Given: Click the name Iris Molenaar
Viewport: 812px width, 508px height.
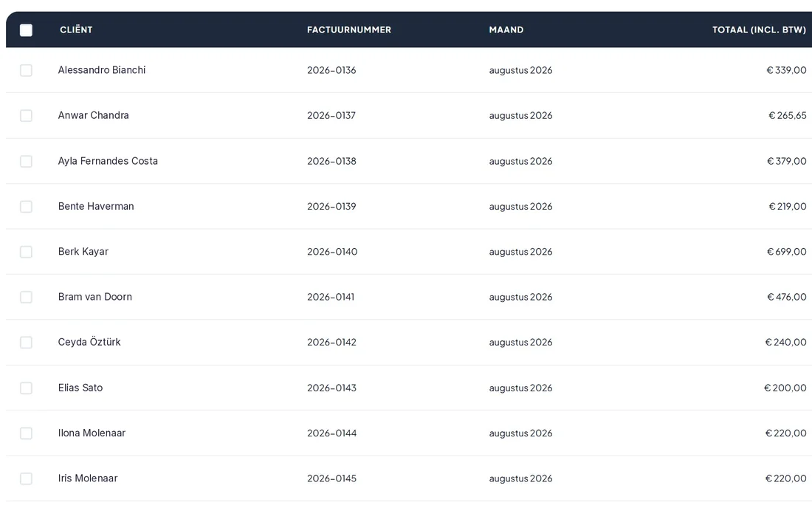Looking at the screenshot, I should (x=88, y=478).
